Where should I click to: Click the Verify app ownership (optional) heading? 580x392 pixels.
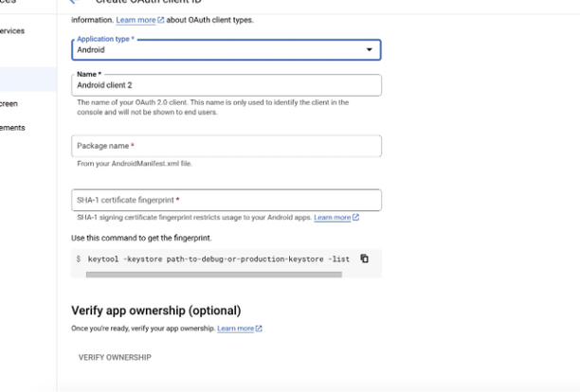pos(155,311)
